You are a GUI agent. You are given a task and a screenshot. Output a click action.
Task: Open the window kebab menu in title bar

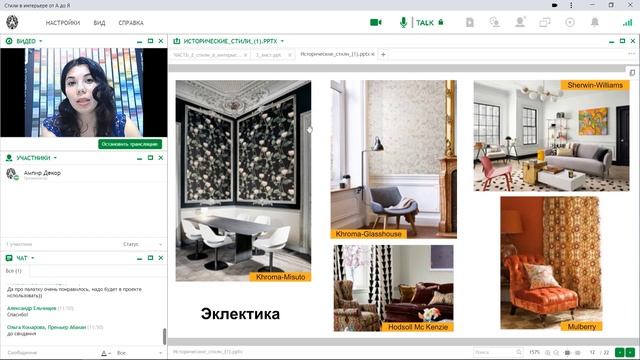pyautogui.click(x=571, y=5)
